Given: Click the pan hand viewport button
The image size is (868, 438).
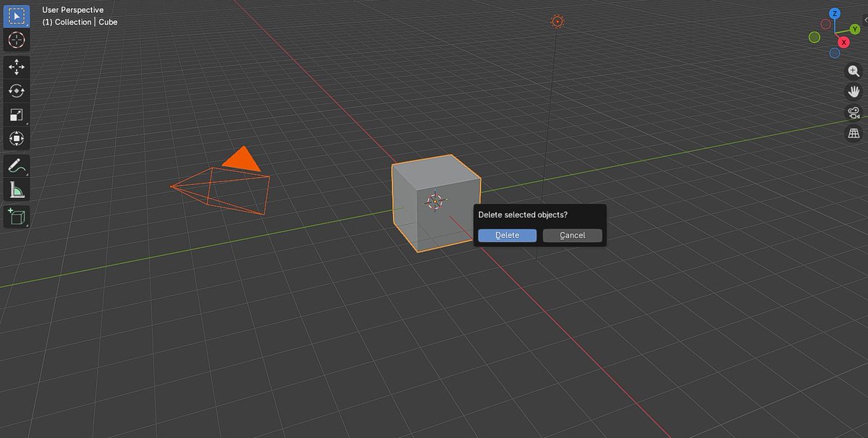Looking at the screenshot, I should [854, 92].
